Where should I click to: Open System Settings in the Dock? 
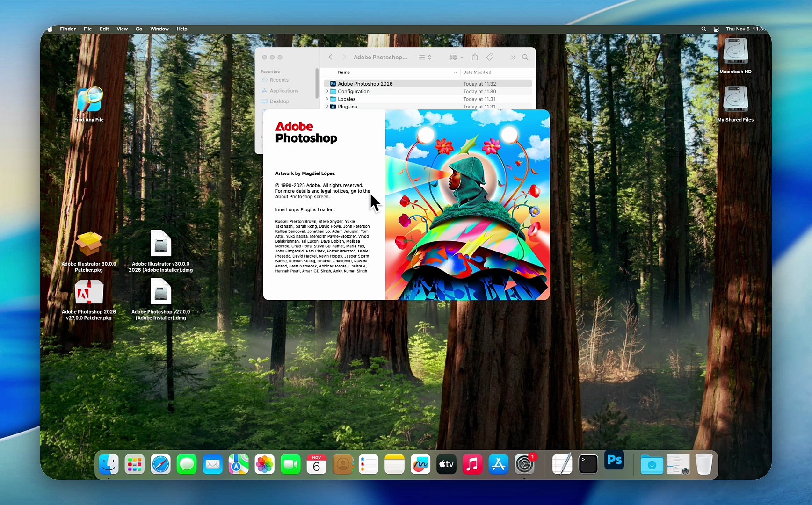(x=525, y=464)
